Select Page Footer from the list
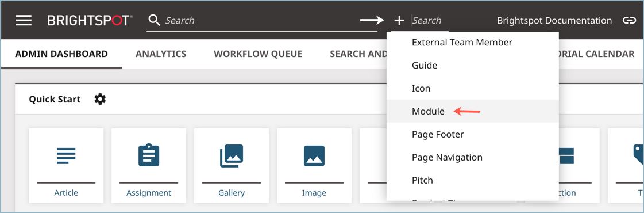The height and width of the screenshot is (213, 644). point(473,134)
